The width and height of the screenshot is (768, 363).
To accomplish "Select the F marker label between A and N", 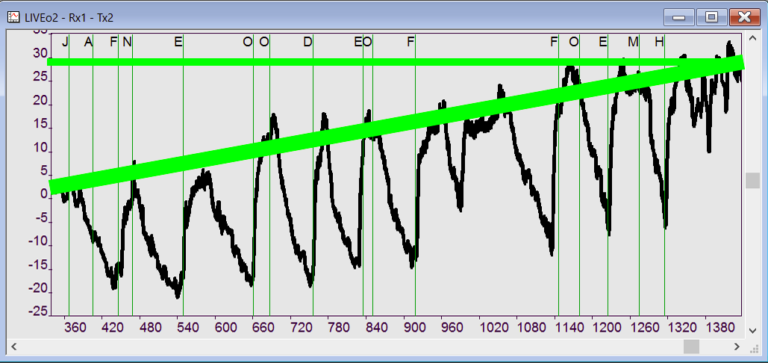I will point(114,42).
